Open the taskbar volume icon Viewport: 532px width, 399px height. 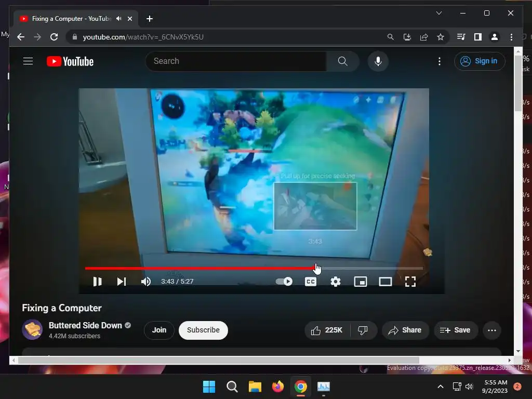(469, 387)
